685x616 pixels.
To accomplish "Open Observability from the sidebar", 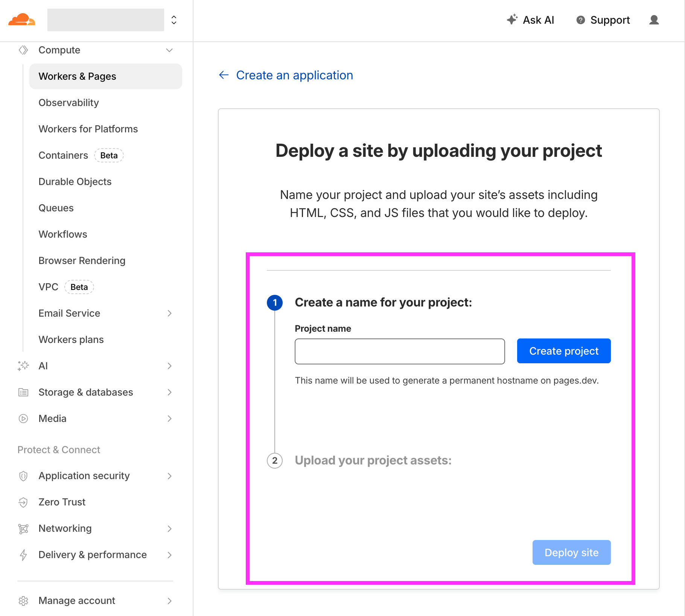I will [68, 102].
